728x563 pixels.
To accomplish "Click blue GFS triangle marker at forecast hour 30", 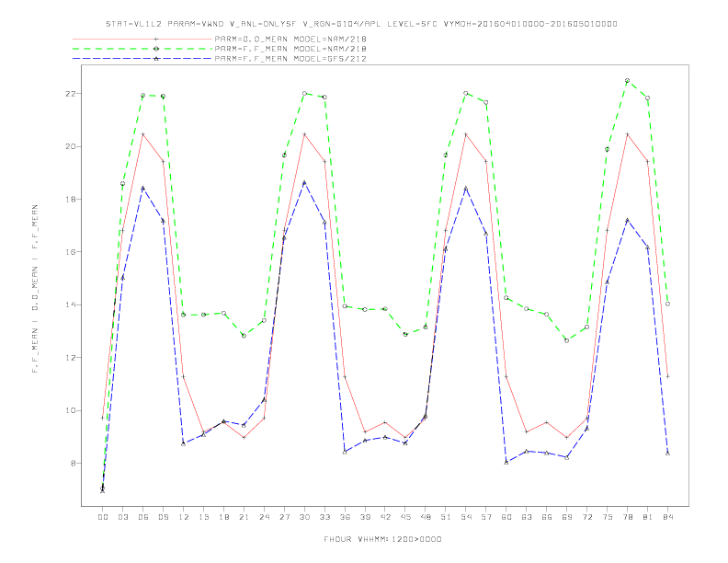I will tap(304, 183).
